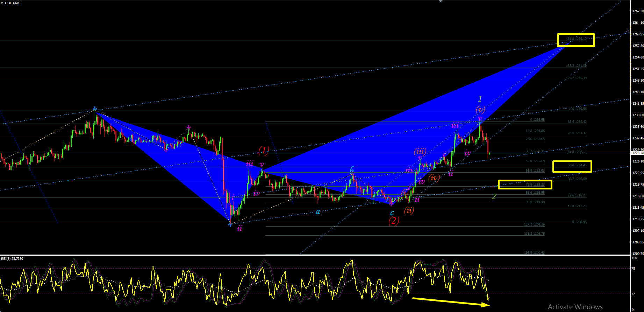Select the red (2) wave label

(x=394, y=221)
